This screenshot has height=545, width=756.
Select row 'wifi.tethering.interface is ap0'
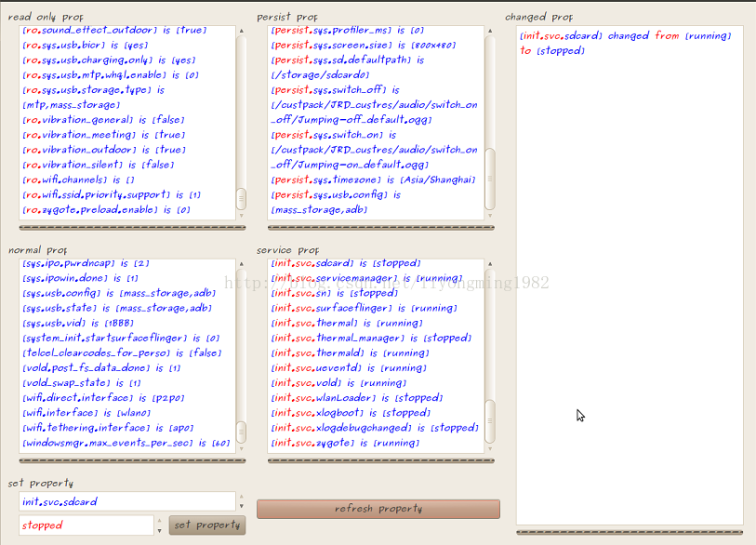point(109,428)
